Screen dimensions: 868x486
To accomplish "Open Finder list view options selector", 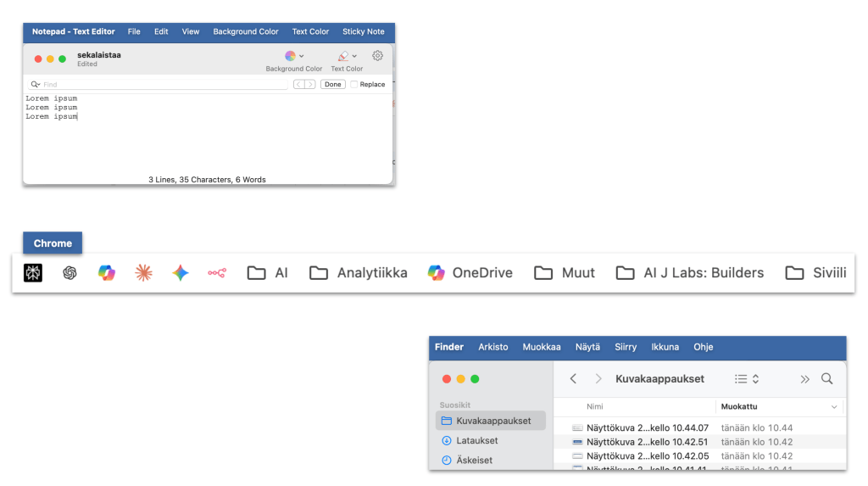I will 746,379.
